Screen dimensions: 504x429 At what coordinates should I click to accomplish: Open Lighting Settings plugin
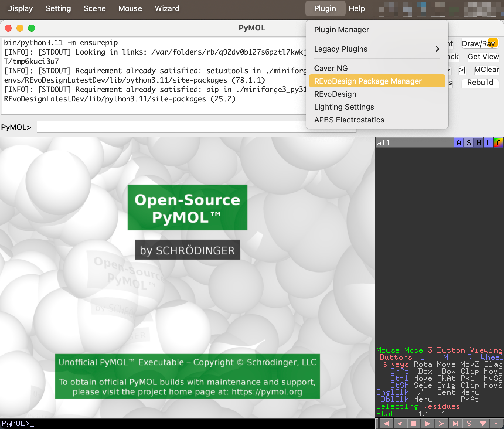377,107
